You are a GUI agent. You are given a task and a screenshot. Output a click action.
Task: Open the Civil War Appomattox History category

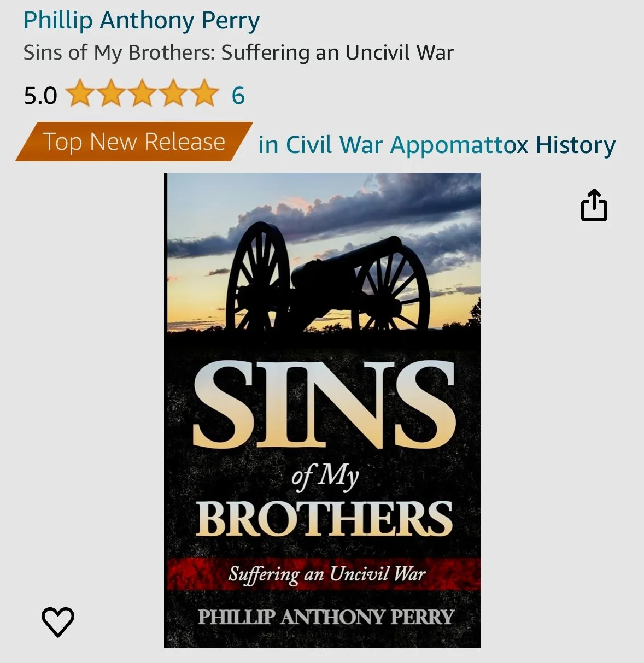(x=437, y=145)
